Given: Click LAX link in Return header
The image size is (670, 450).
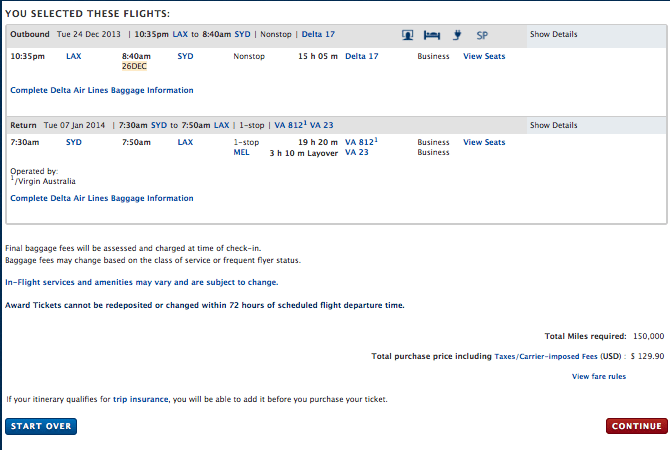Looking at the screenshot, I should click(x=221, y=125).
